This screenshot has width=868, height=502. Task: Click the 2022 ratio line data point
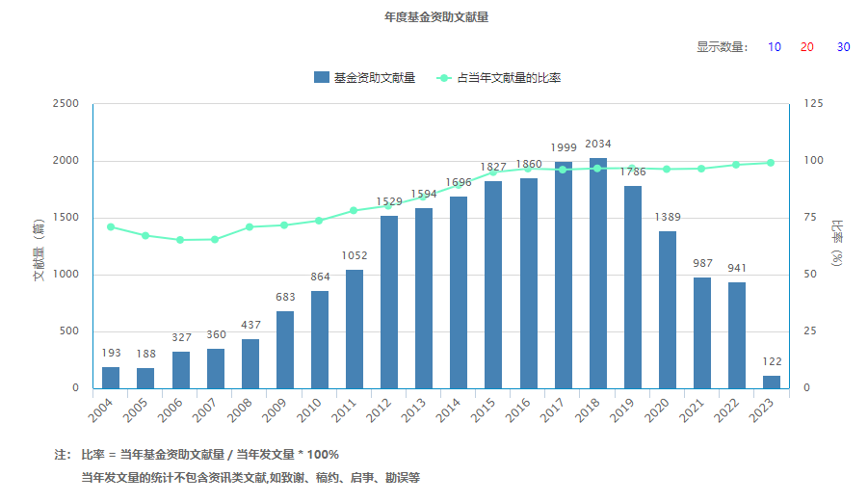736,165
